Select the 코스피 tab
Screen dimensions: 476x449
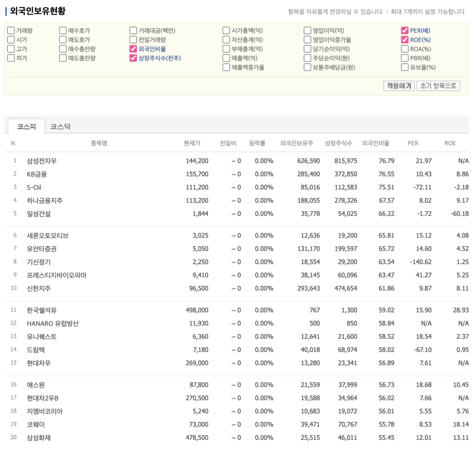click(x=26, y=126)
